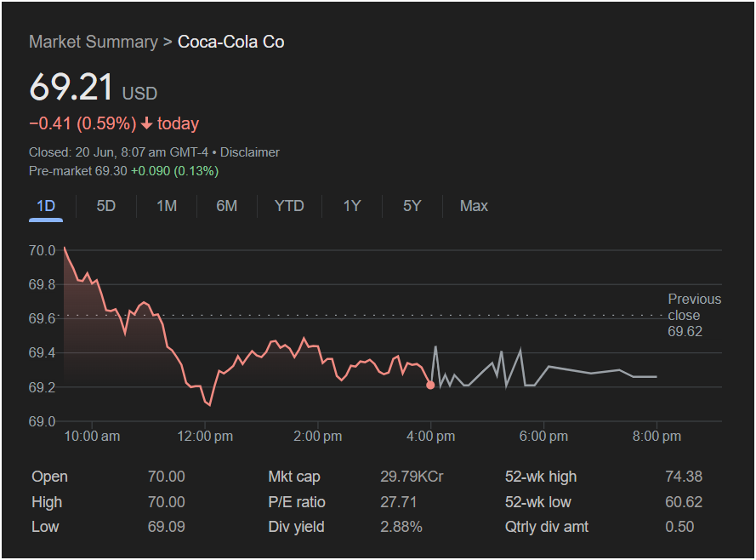
Task: Show the 6M price history tab
Action: (x=226, y=207)
